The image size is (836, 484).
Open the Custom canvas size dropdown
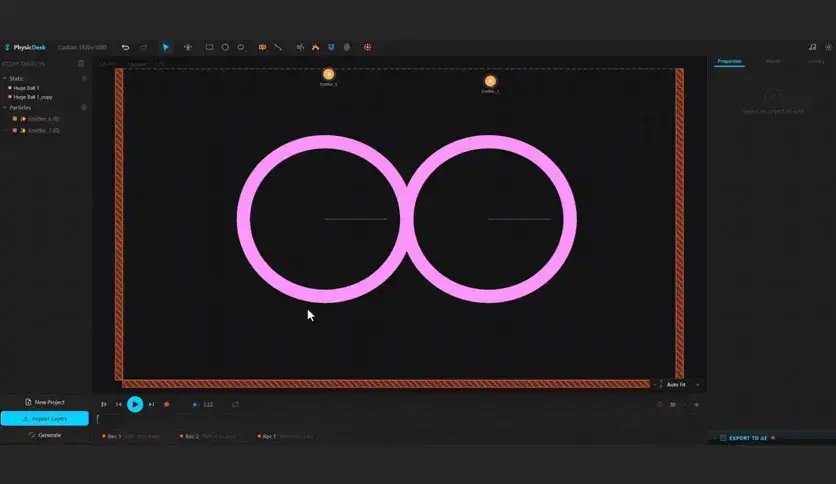click(x=82, y=47)
